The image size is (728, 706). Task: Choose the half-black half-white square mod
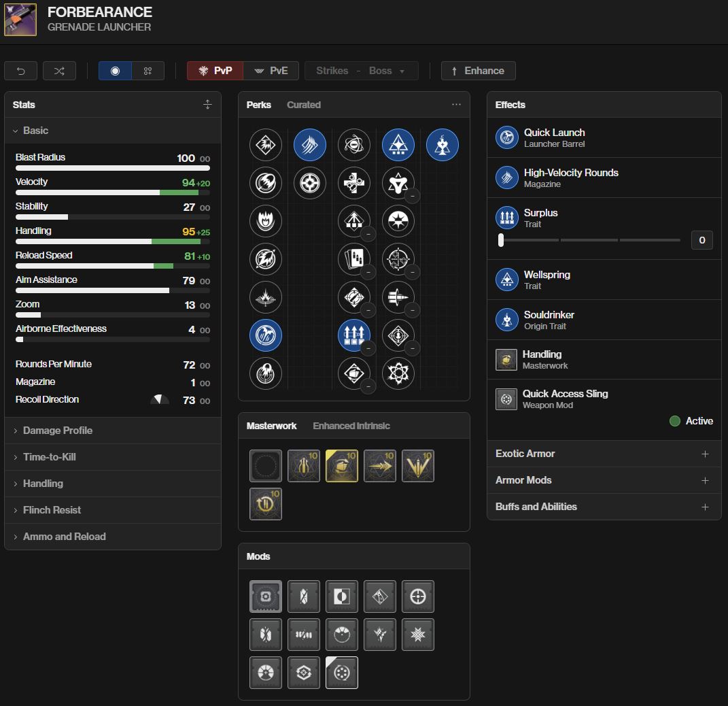[342, 596]
